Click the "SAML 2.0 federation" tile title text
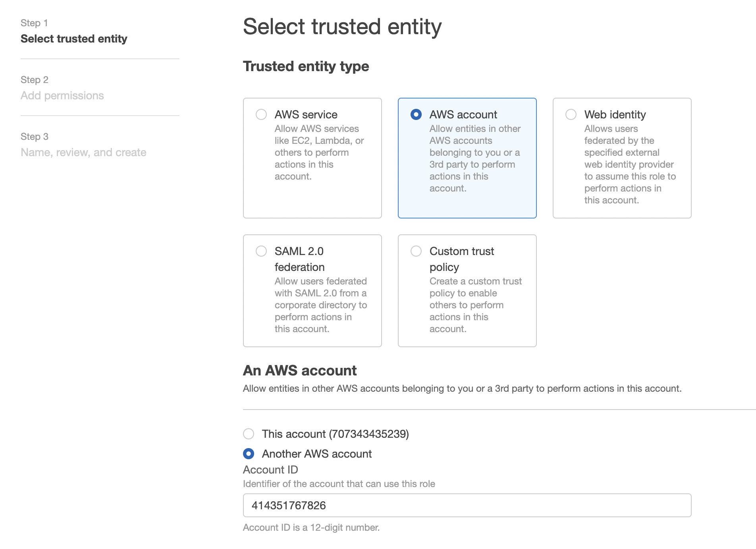 coord(299,259)
